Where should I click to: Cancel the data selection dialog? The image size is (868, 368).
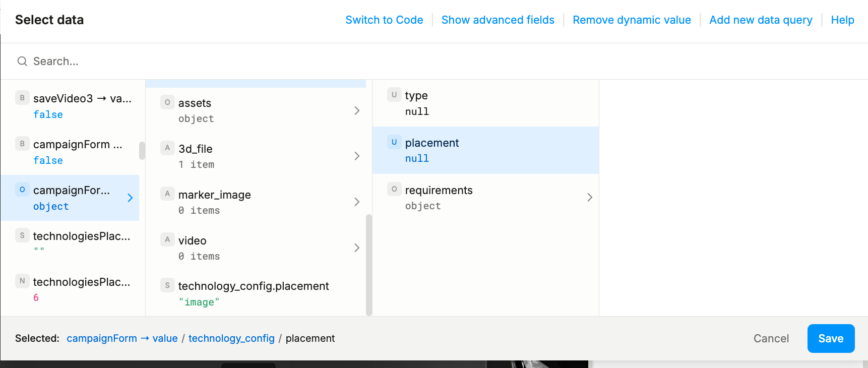tap(771, 339)
